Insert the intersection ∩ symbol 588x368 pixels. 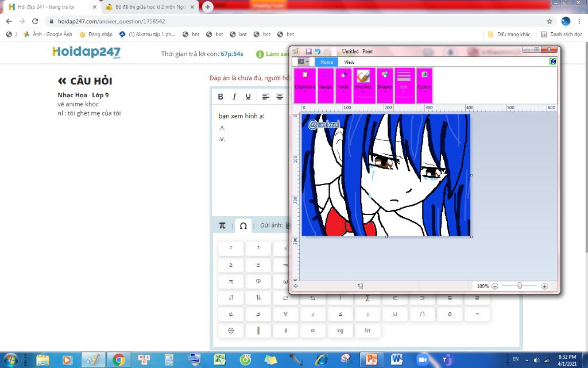coord(422,314)
